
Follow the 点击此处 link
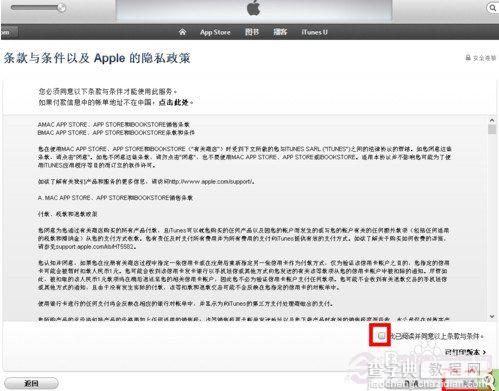[x=174, y=102]
